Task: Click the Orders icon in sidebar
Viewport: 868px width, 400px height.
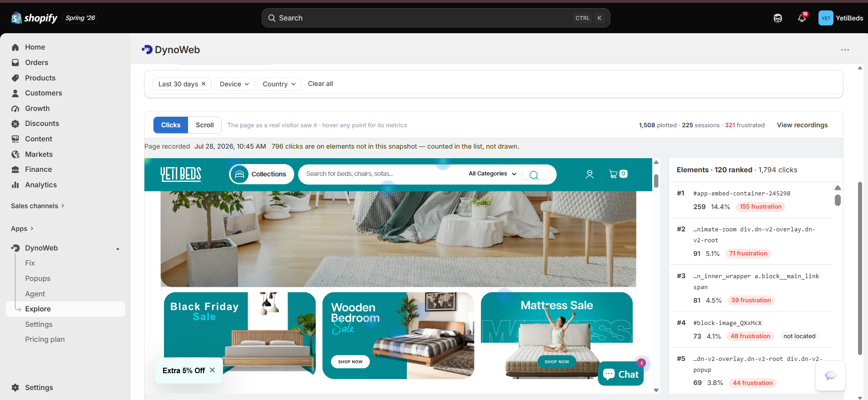Action: pos(15,63)
